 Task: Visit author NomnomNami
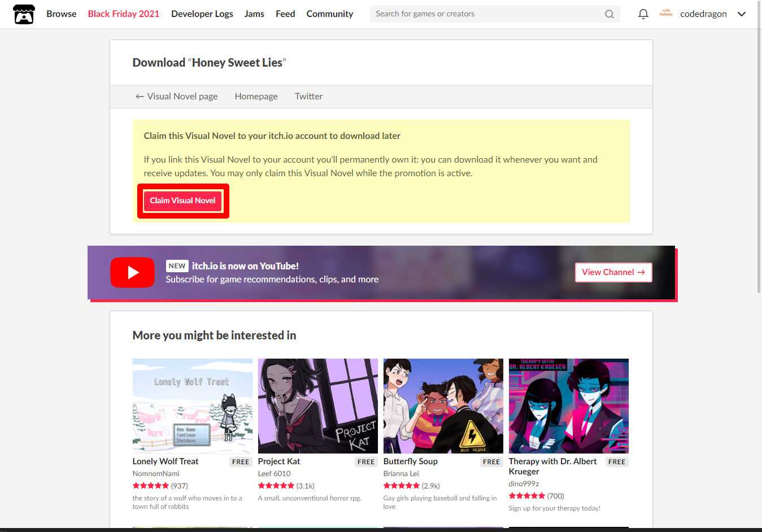(x=156, y=474)
